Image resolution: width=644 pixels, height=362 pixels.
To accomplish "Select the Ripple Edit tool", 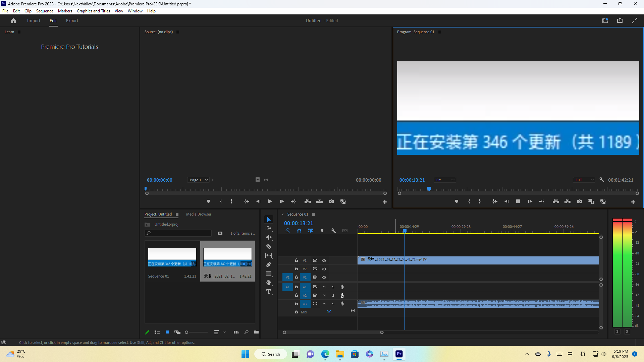I will [269, 237].
